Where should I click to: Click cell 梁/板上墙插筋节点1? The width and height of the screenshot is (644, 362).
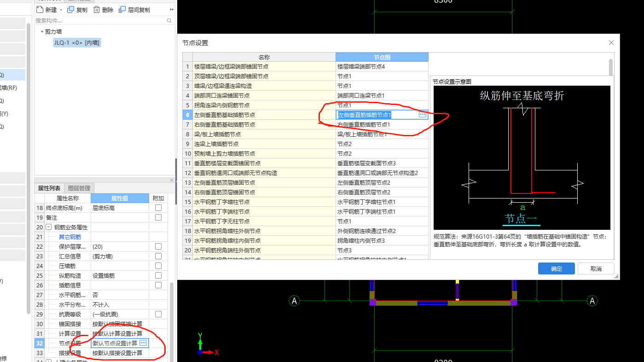[382, 134]
